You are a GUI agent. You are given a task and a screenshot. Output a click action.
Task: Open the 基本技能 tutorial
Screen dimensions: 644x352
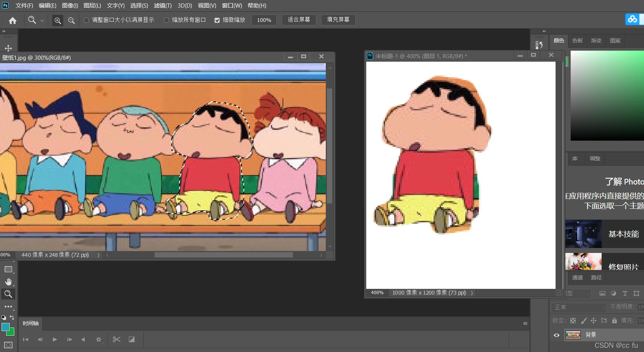pyautogui.click(x=605, y=234)
